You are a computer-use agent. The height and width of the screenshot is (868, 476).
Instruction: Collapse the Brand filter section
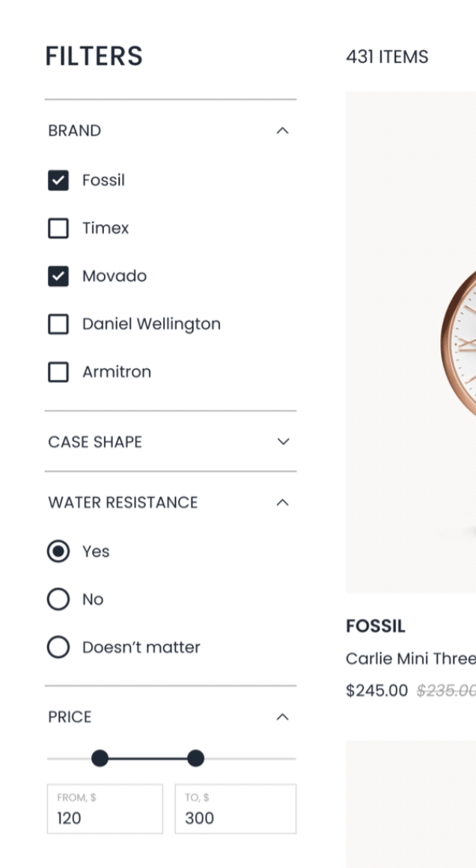(282, 131)
